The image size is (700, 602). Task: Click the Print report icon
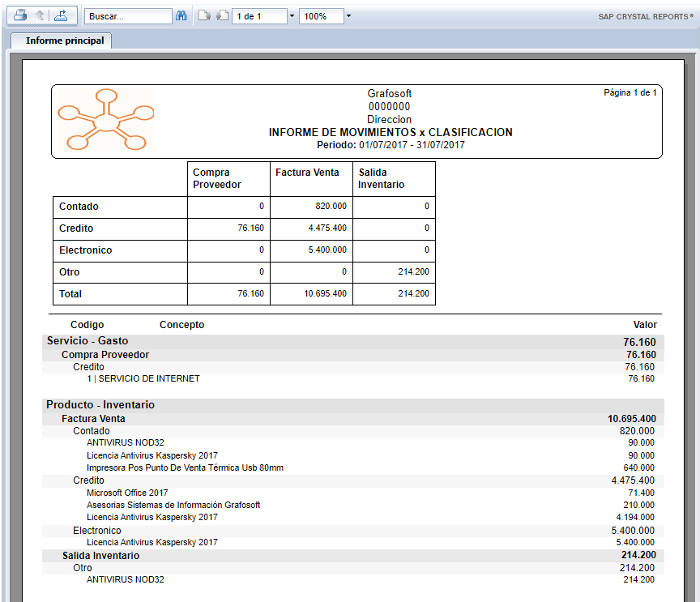point(20,15)
